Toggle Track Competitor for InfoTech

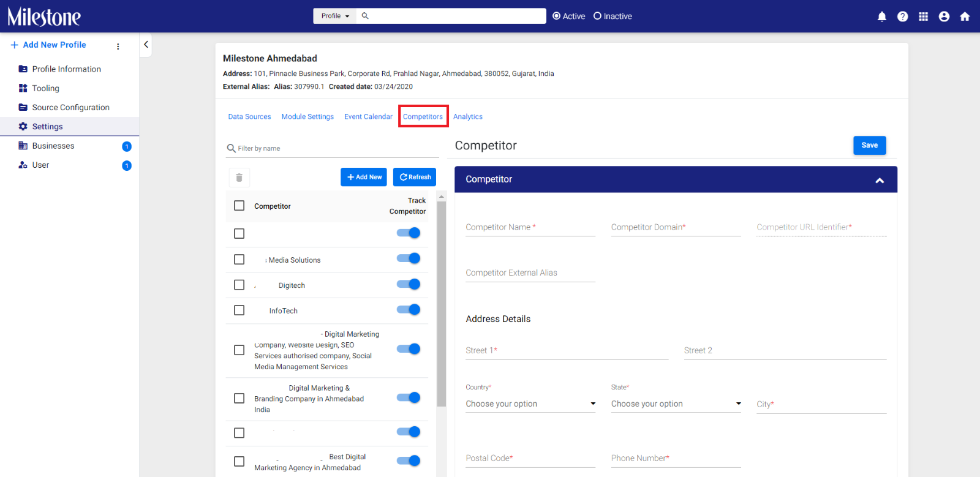tap(409, 309)
